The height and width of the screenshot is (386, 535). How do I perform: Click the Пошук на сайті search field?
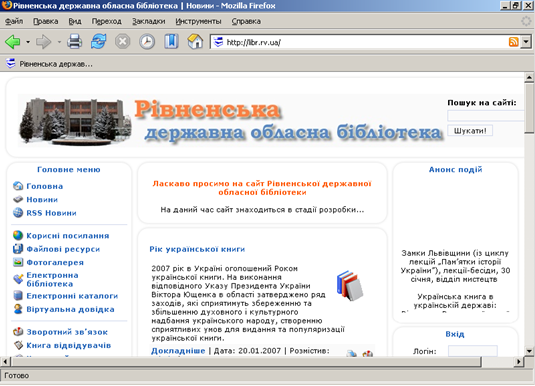pos(486,116)
